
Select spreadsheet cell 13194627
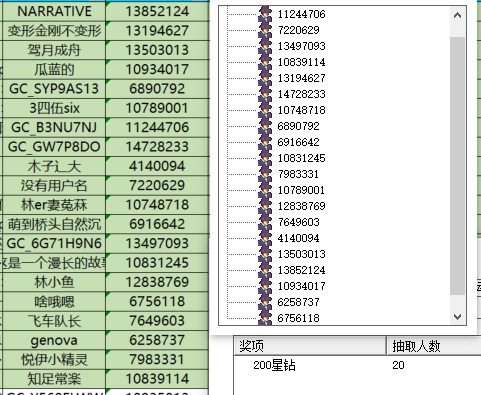[157, 31]
